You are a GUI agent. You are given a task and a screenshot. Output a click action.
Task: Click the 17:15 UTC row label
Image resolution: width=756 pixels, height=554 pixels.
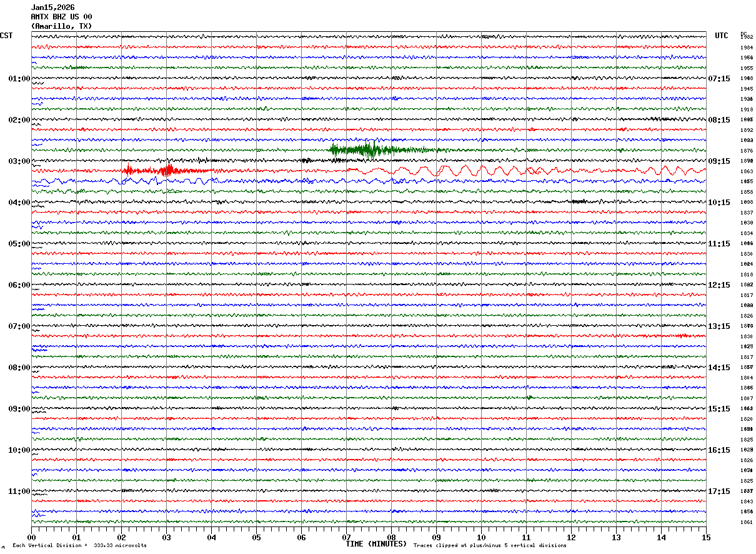(x=719, y=491)
